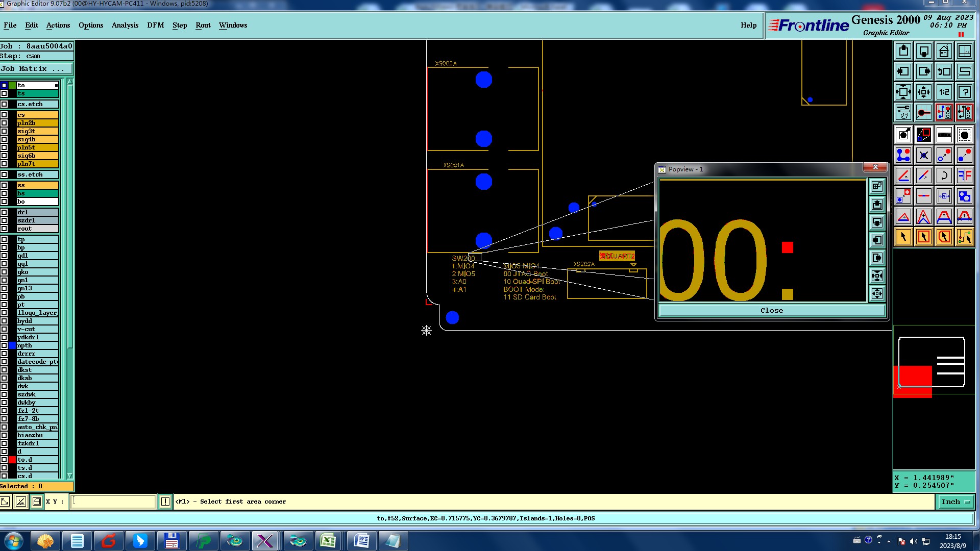Image resolution: width=980 pixels, height=551 pixels.
Task: Toggle the checkbox for layer npth
Action: point(4,345)
